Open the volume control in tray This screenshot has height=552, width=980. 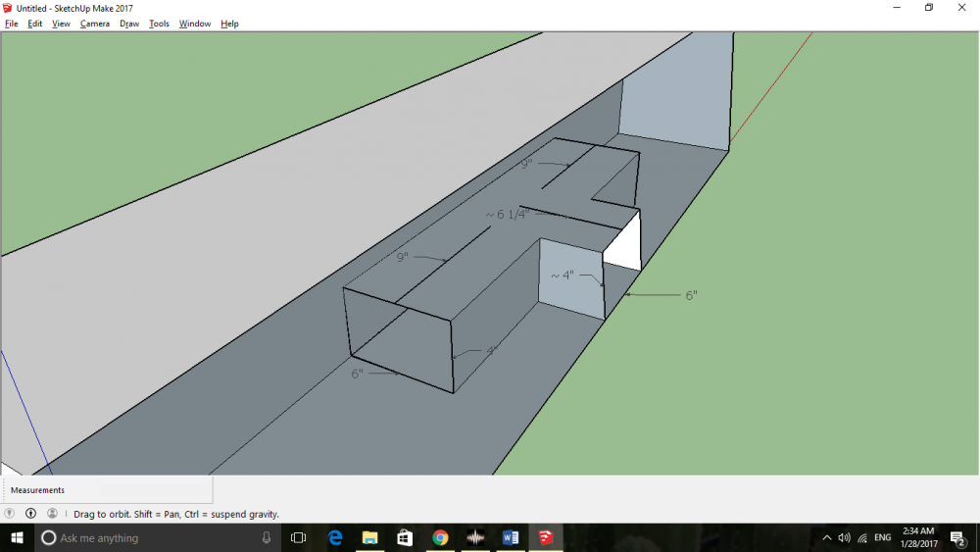pyautogui.click(x=845, y=537)
